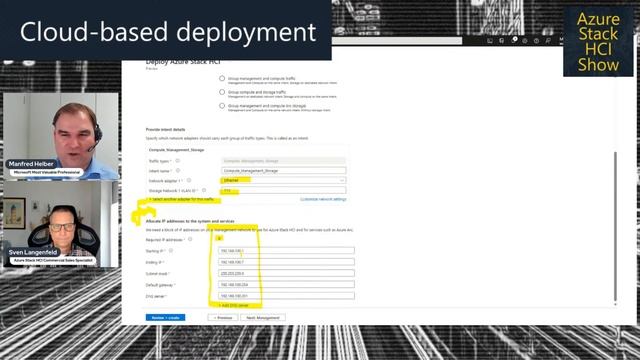This screenshot has width=640, height=360.
Task: Open the Network adapter 1 dropdown
Action: [x=283, y=180]
